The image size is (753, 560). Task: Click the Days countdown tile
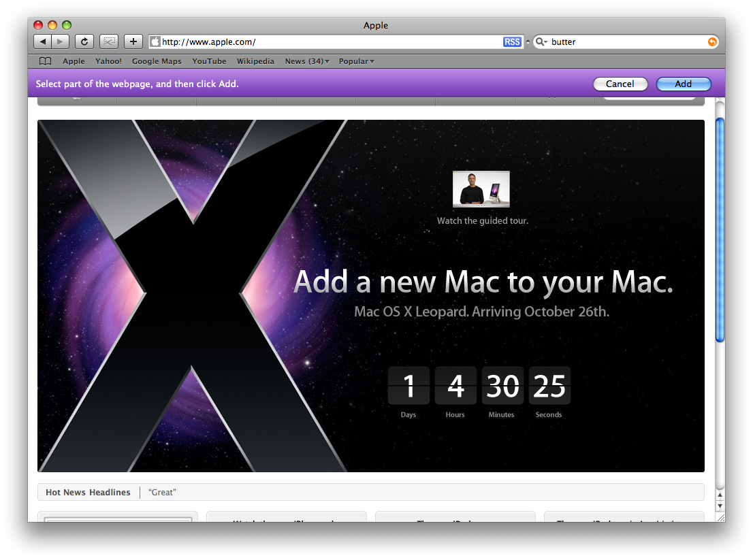tap(408, 385)
